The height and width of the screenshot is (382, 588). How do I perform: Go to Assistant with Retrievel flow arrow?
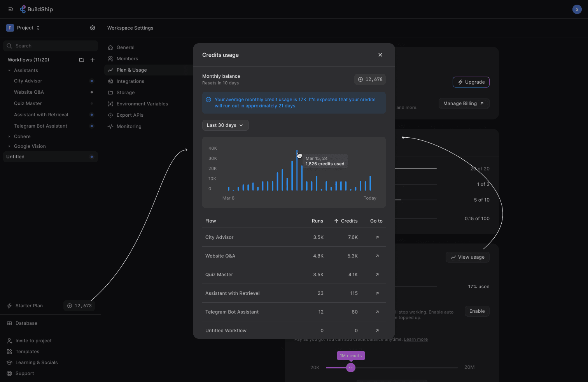pyautogui.click(x=377, y=293)
